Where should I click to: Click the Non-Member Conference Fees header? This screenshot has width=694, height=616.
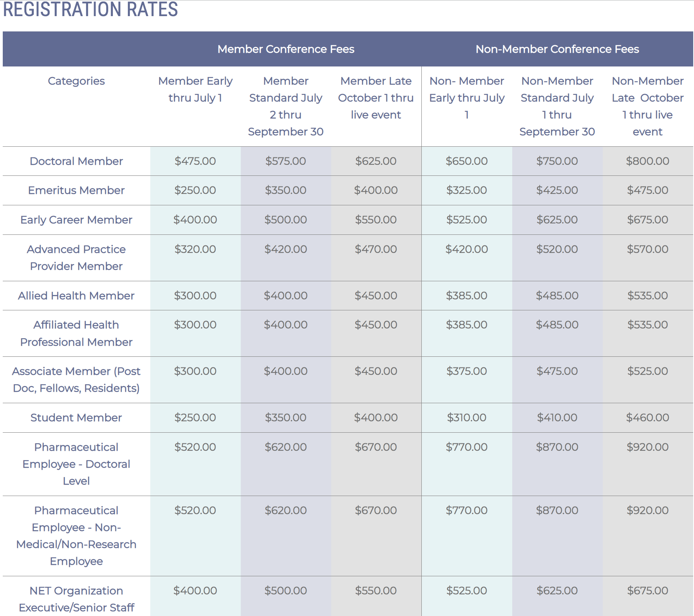557,49
